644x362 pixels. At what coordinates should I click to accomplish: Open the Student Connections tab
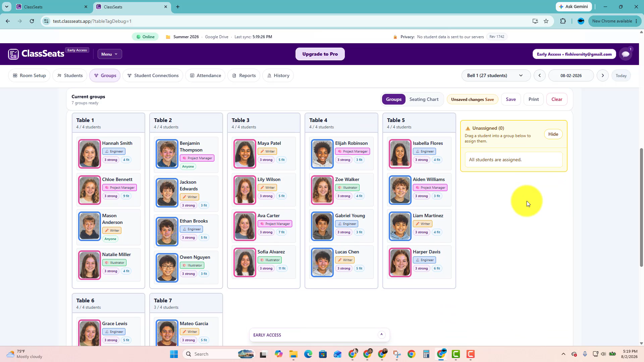click(153, 75)
